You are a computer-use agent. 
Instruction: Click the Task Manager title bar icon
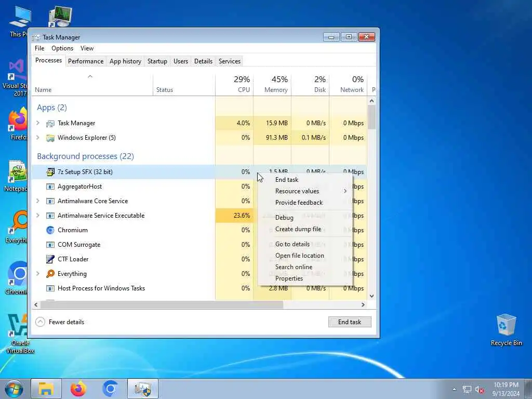(x=36, y=37)
